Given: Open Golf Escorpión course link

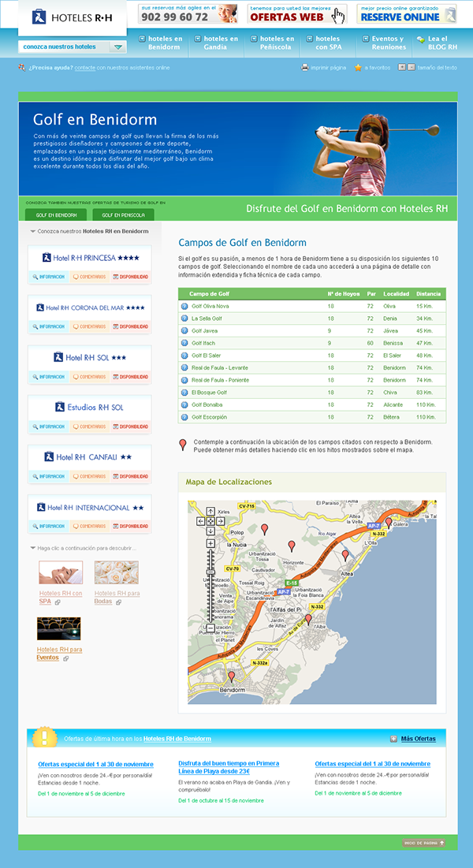Looking at the screenshot, I should click(210, 417).
